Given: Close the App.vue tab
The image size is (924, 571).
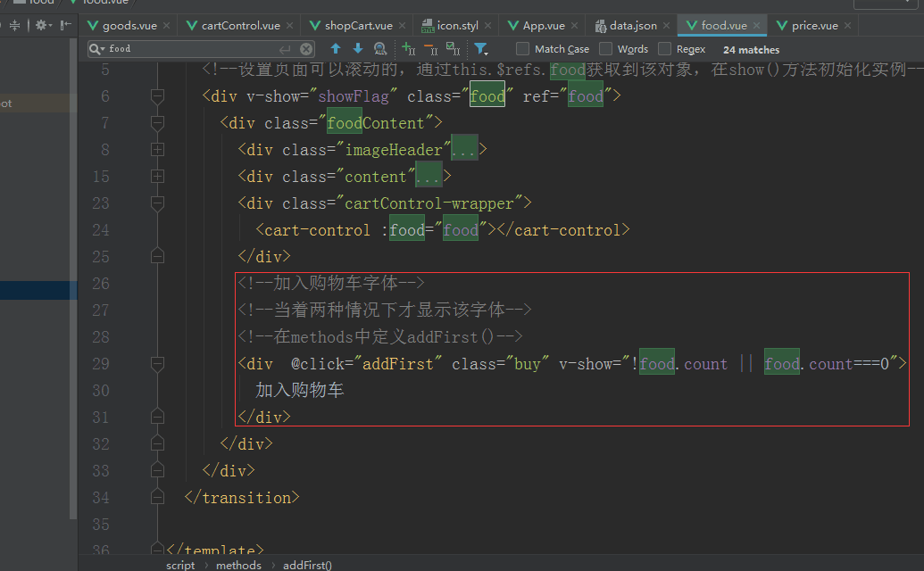Looking at the screenshot, I should [x=574, y=25].
